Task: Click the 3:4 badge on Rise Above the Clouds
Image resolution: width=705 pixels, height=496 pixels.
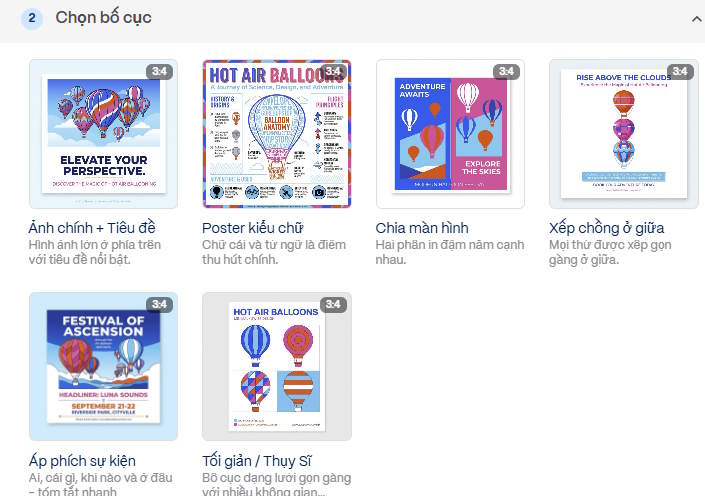Action: pos(680,71)
